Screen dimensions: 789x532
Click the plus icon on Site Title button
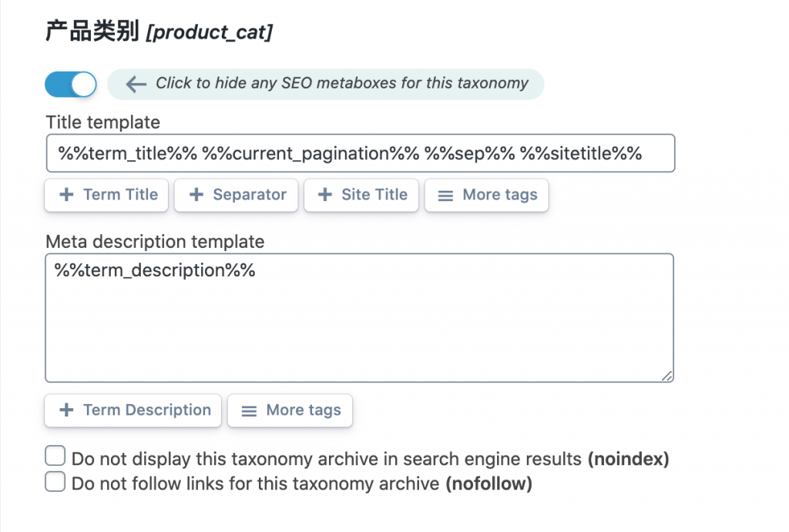click(326, 196)
